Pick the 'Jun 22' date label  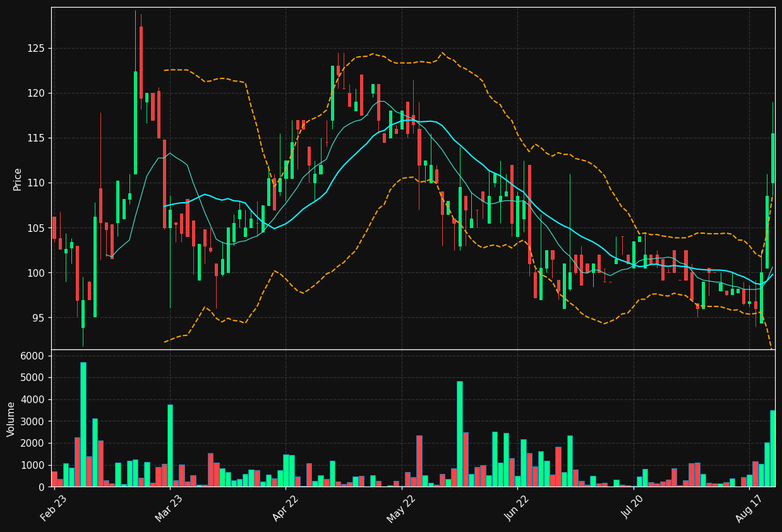pos(517,508)
